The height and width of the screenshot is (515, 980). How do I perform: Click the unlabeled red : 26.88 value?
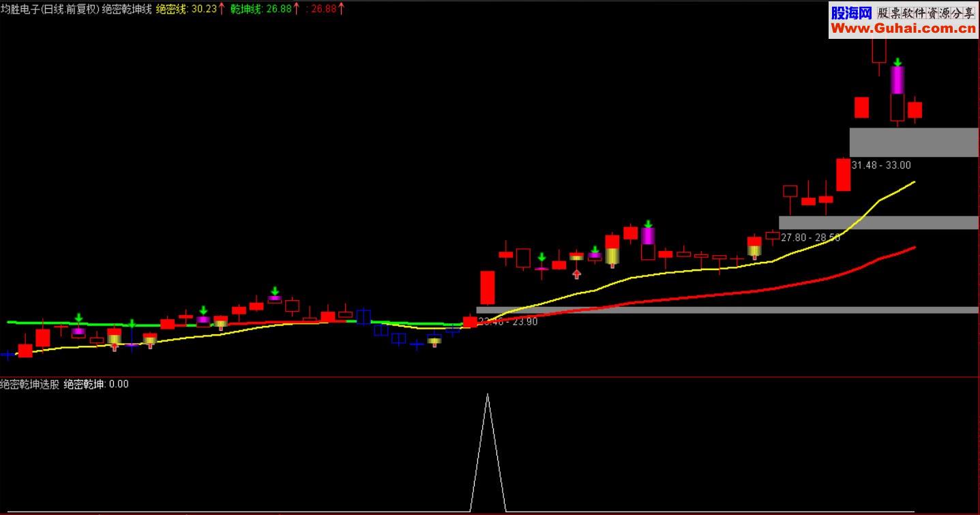(321, 9)
